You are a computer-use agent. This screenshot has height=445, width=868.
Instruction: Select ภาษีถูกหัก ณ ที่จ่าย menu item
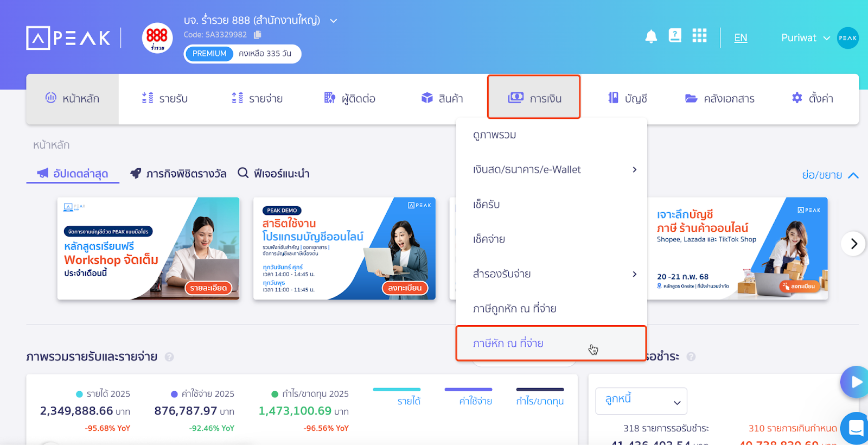[552, 309]
